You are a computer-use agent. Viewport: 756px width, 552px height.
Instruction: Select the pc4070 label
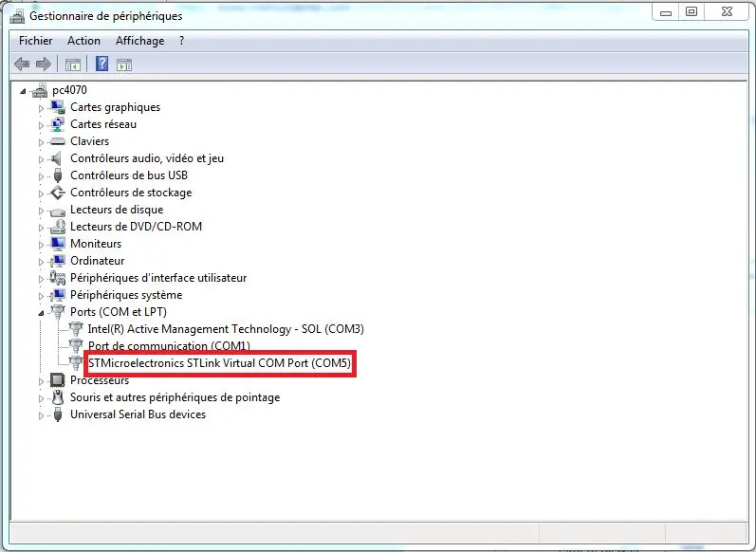(x=70, y=90)
